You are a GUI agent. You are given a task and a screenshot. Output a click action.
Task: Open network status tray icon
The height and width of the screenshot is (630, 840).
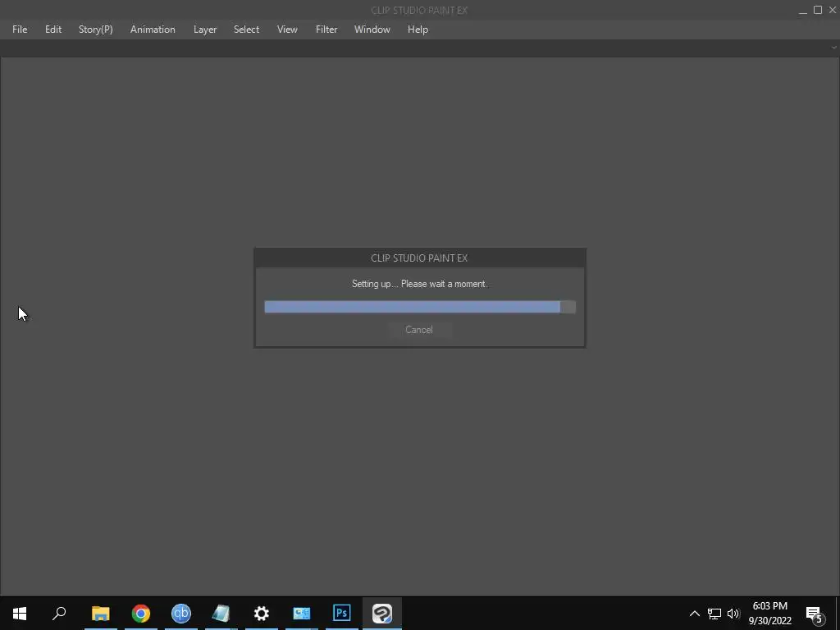[x=714, y=614]
